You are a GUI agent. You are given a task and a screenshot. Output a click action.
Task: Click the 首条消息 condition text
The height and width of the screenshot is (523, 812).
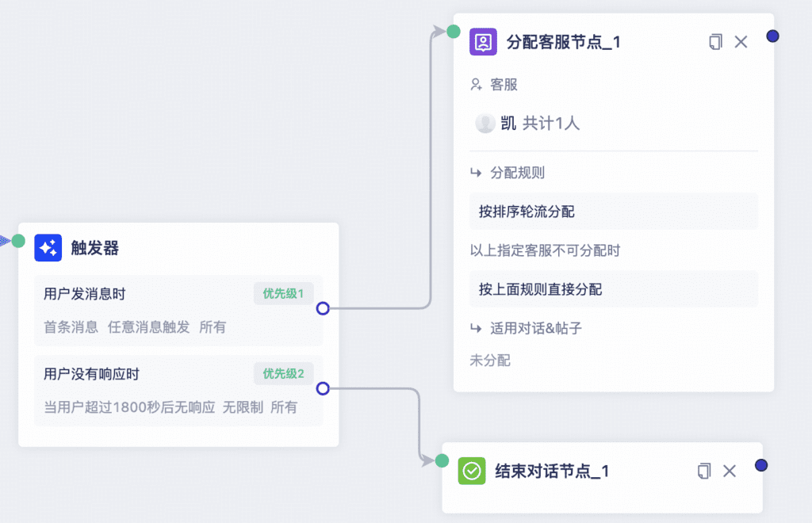[x=71, y=327]
